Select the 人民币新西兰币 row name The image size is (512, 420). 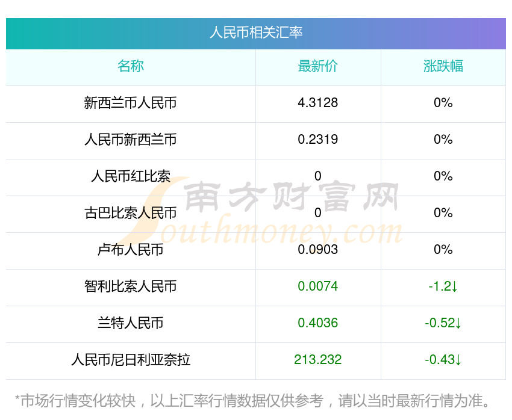pos(131,140)
